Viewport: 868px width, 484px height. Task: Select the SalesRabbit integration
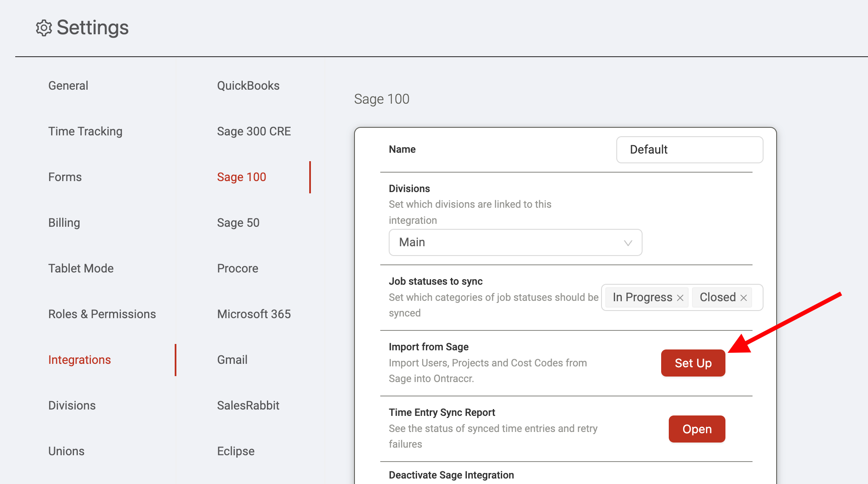pyautogui.click(x=248, y=405)
